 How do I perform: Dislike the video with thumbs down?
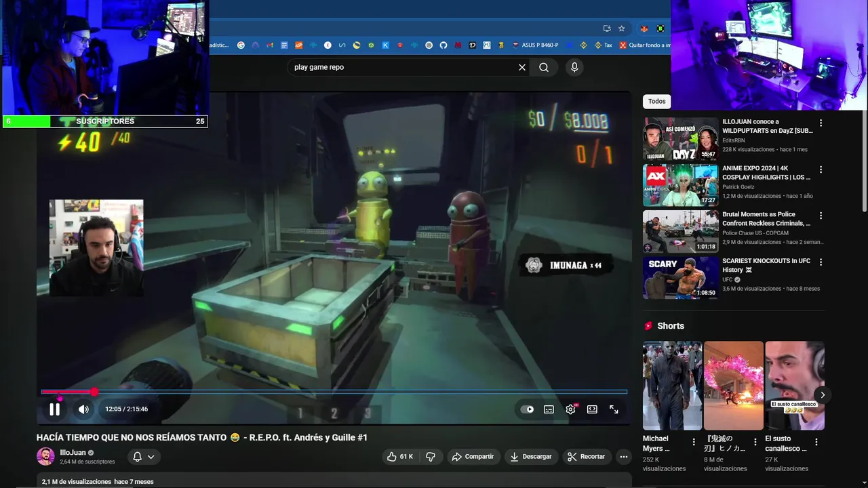tap(430, 457)
